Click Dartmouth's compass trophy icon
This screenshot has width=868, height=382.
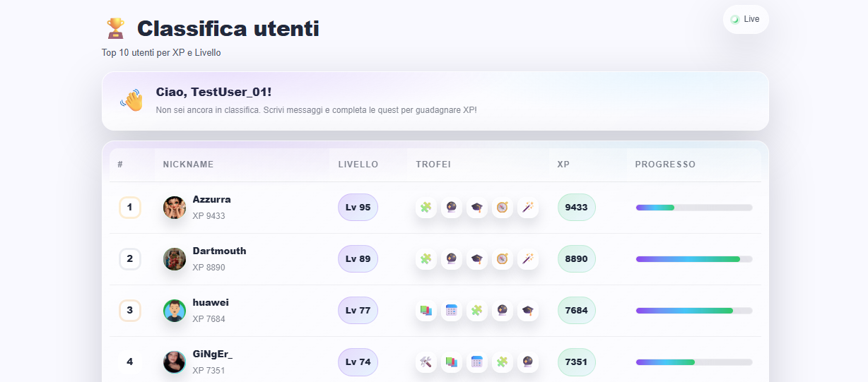coord(502,259)
